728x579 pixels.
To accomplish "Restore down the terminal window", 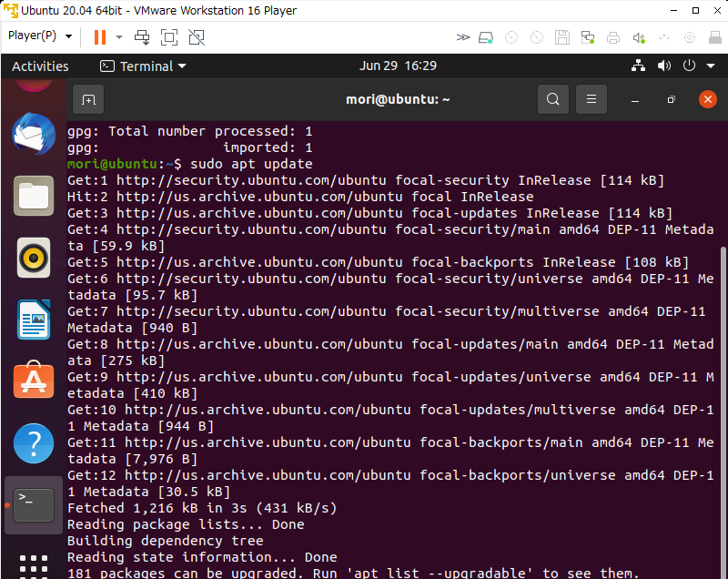I will pos(671,99).
